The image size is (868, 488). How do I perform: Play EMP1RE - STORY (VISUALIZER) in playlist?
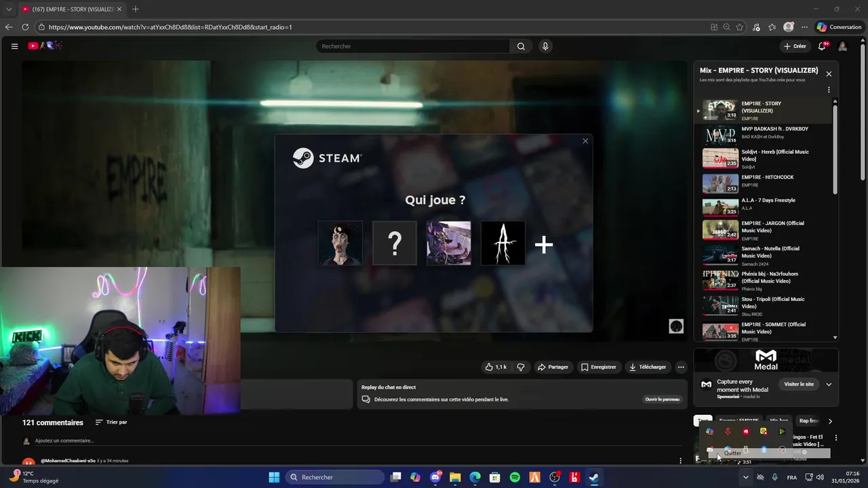(763, 110)
